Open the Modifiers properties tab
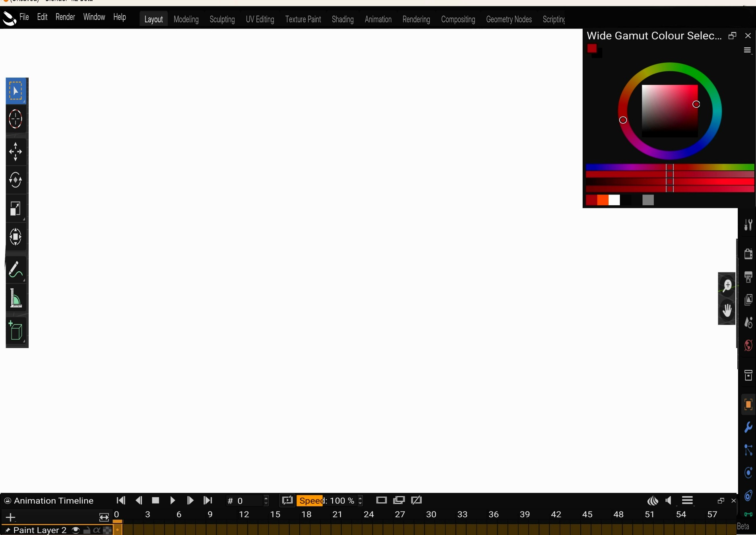The image size is (756, 535). tap(748, 428)
